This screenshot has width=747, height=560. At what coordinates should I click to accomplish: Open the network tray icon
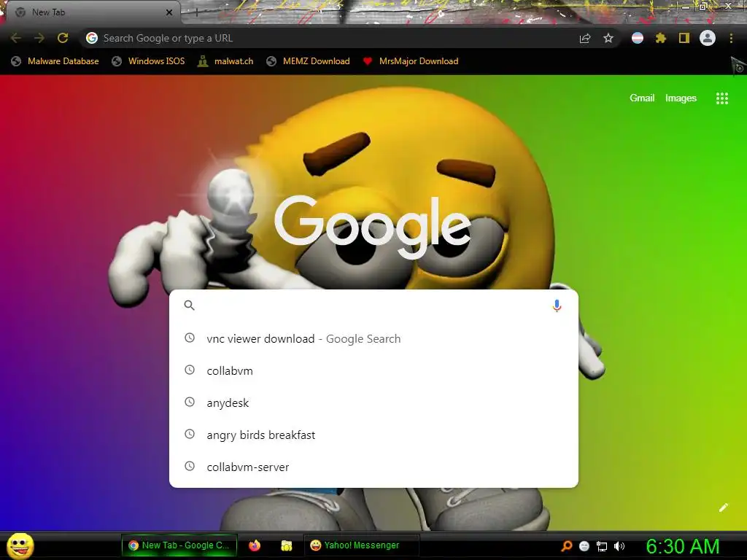[602, 547]
